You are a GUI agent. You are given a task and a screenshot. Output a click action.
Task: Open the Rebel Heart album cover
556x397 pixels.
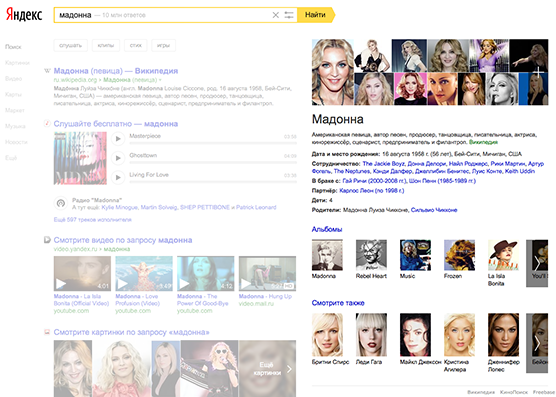(371, 255)
